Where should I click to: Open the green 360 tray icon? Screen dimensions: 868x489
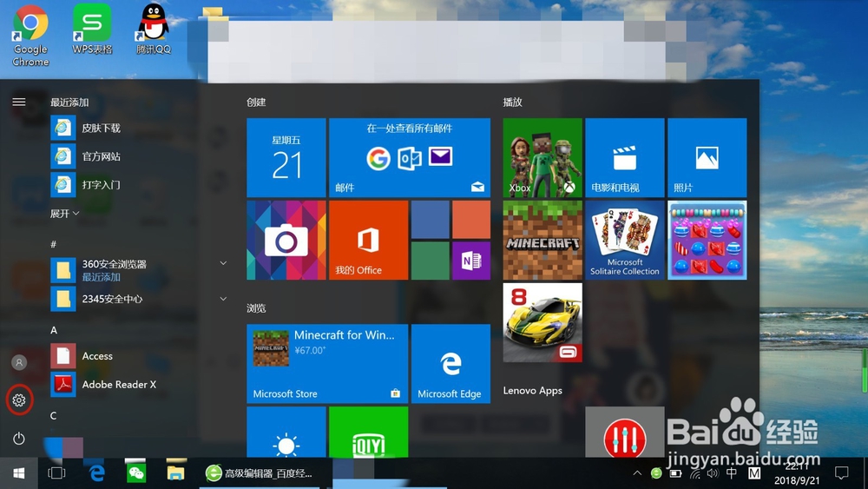click(x=656, y=473)
